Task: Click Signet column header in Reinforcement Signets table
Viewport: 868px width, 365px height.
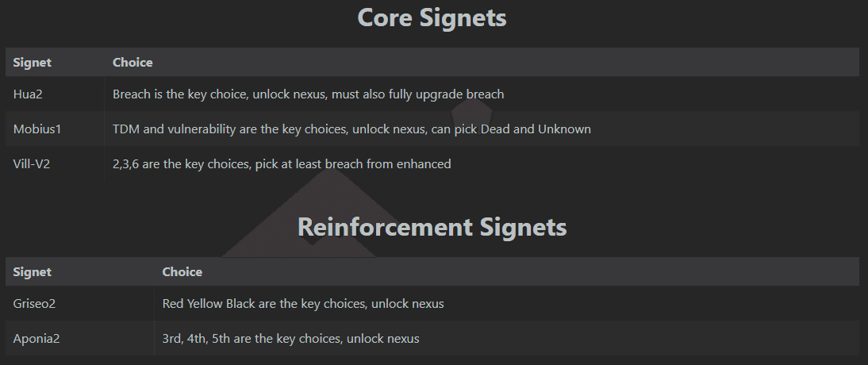Action: click(33, 272)
